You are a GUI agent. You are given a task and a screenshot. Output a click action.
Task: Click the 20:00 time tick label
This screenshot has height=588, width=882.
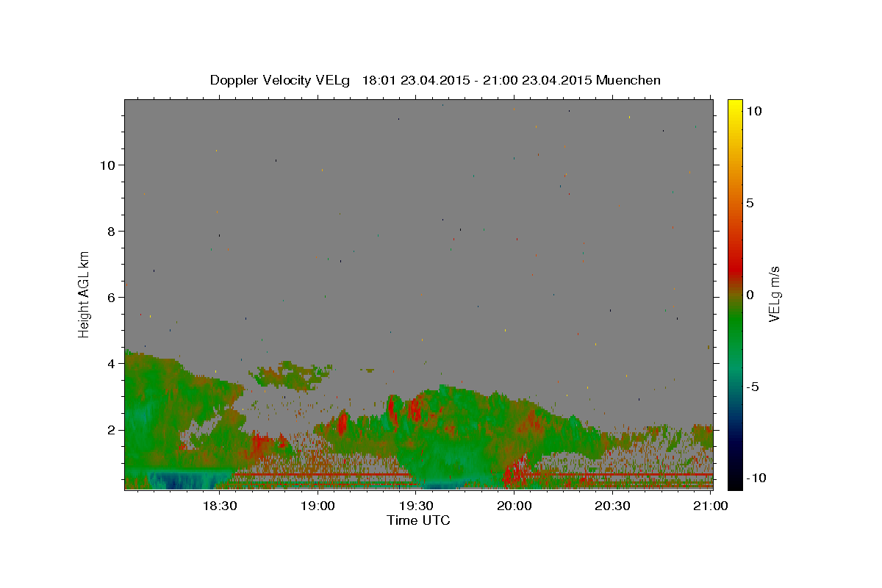[x=514, y=506]
